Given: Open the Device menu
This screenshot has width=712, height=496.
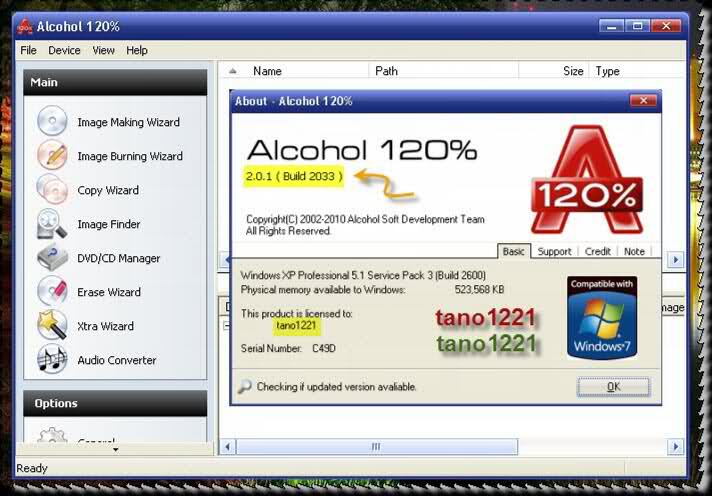Looking at the screenshot, I should pyautogui.click(x=64, y=50).
